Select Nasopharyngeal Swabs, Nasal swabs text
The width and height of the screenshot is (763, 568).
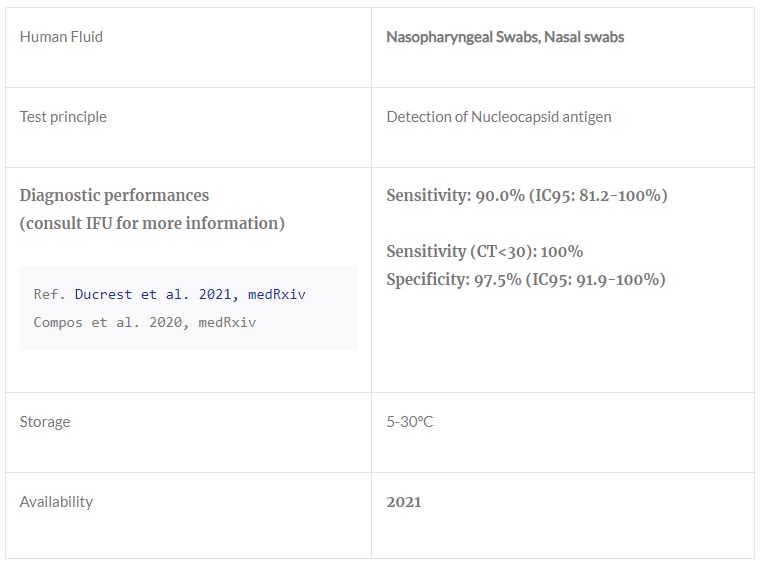click(x=505, y=37)
